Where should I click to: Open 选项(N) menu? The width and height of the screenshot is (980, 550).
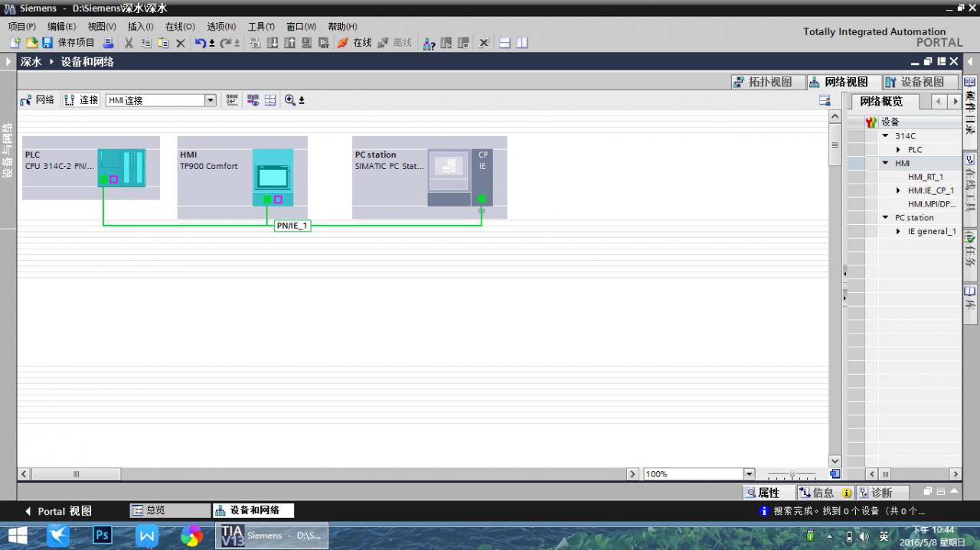point(221,26)
